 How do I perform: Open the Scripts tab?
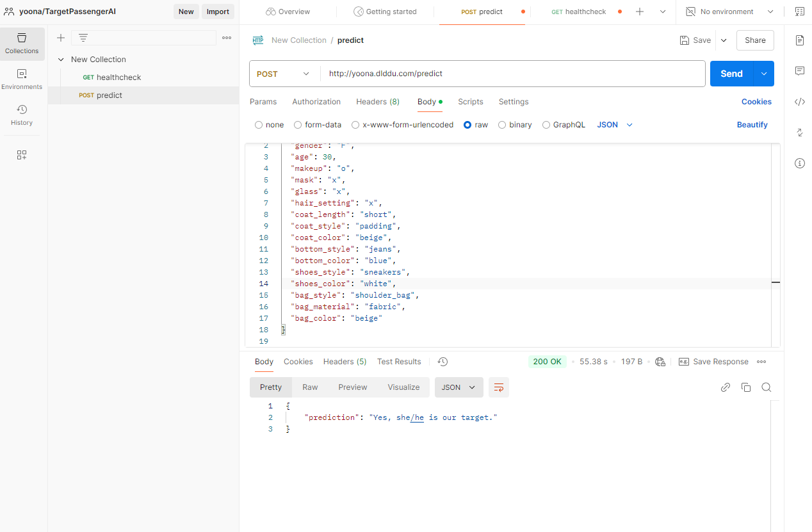471,102
